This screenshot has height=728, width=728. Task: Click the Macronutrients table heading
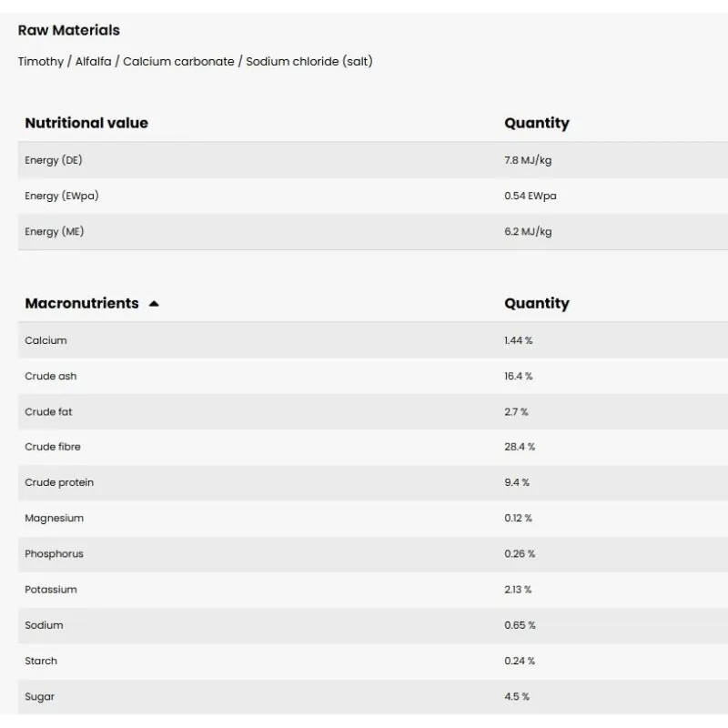coord(82,303)
